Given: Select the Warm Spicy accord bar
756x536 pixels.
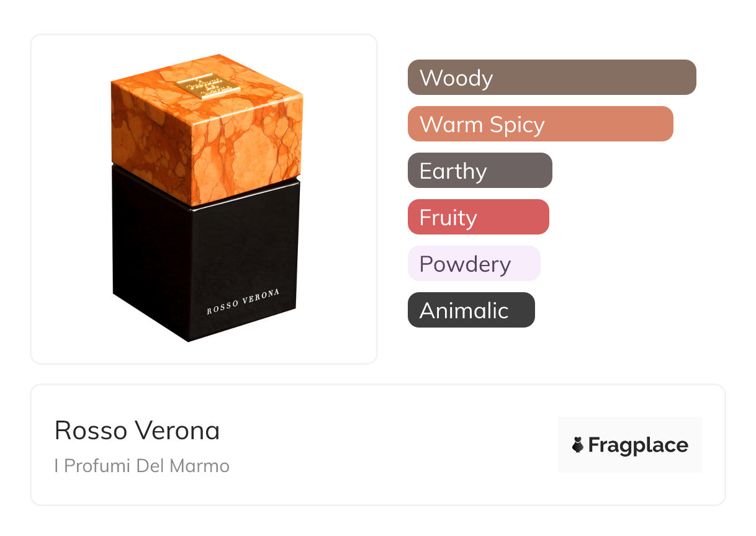Looking at the screenshot, I should (540, 124).
